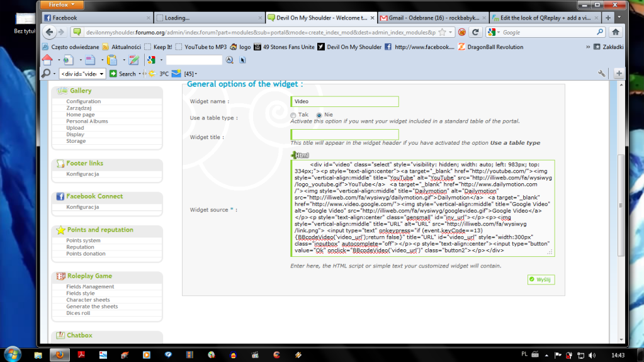Viewport: 644px width, 362px height.
Task: Click the wrench settings icon in toolbar
Action: [602, 74]
